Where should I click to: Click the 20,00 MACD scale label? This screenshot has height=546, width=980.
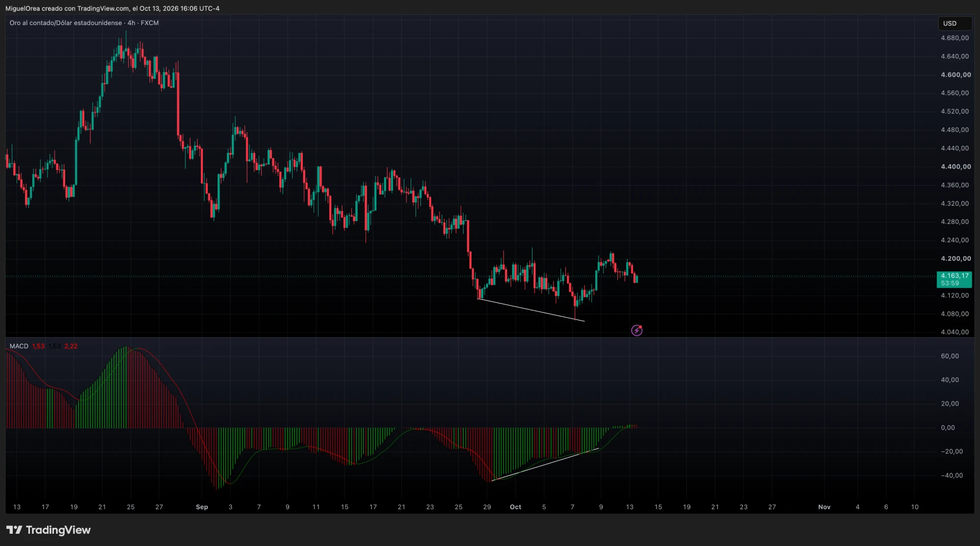(950, 403)
